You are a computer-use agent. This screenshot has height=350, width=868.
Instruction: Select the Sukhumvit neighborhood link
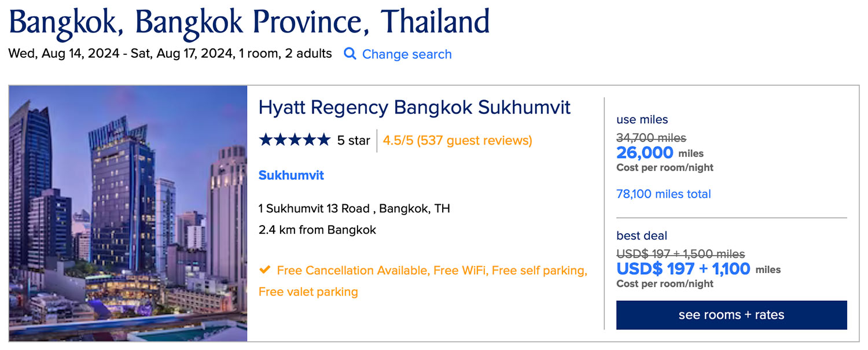[291, 175]
